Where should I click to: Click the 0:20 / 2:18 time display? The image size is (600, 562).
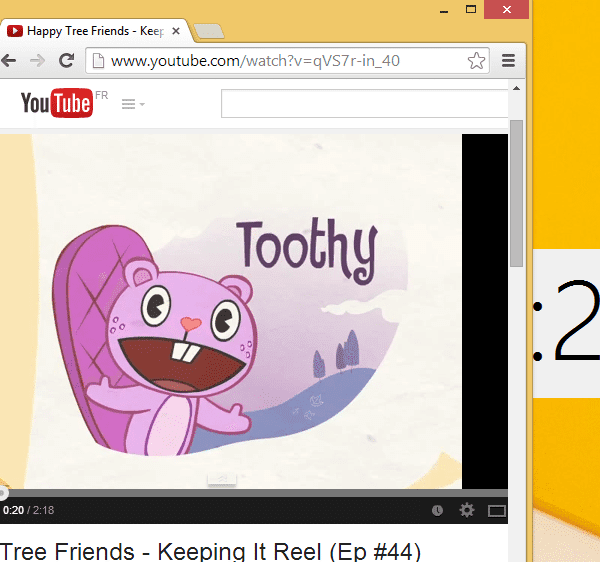[28, 510]
